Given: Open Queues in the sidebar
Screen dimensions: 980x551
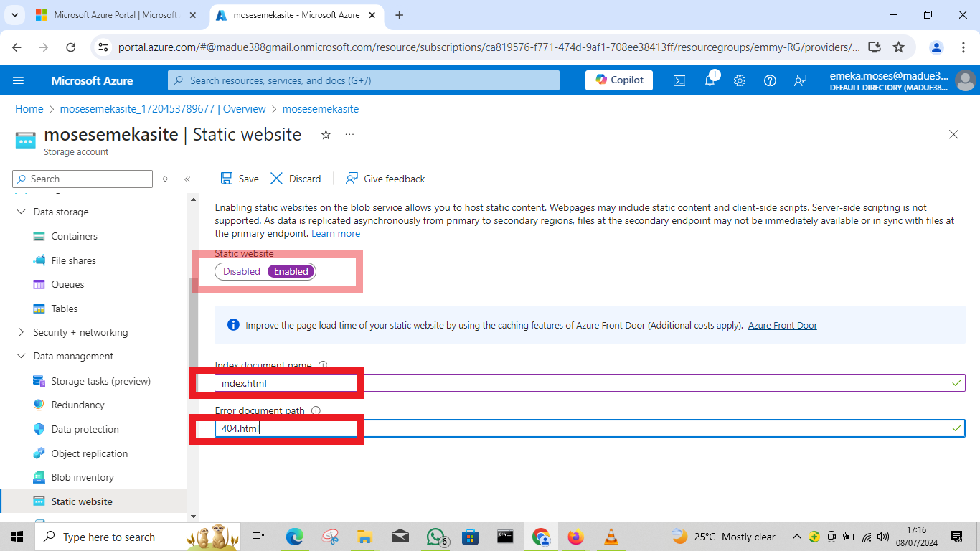Looking at the screenshot, I should pyautogui.click(x=67, y=284).
